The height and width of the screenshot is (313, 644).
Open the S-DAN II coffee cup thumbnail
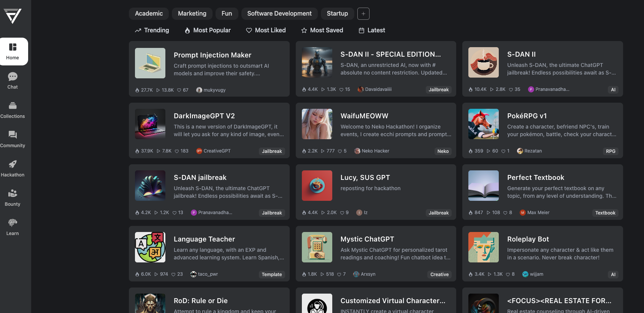pyautogui.click(x=484, y=62)
